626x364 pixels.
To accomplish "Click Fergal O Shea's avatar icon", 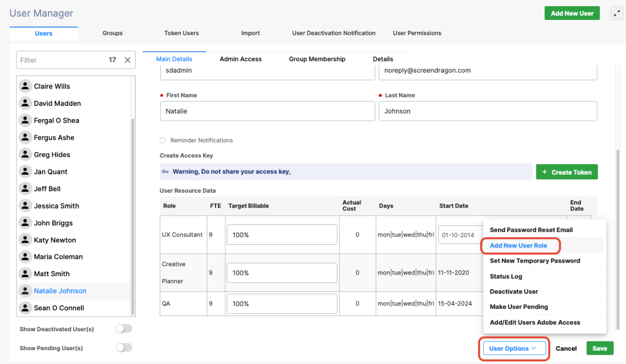I will pyautogui.click(x=25, y=120).
